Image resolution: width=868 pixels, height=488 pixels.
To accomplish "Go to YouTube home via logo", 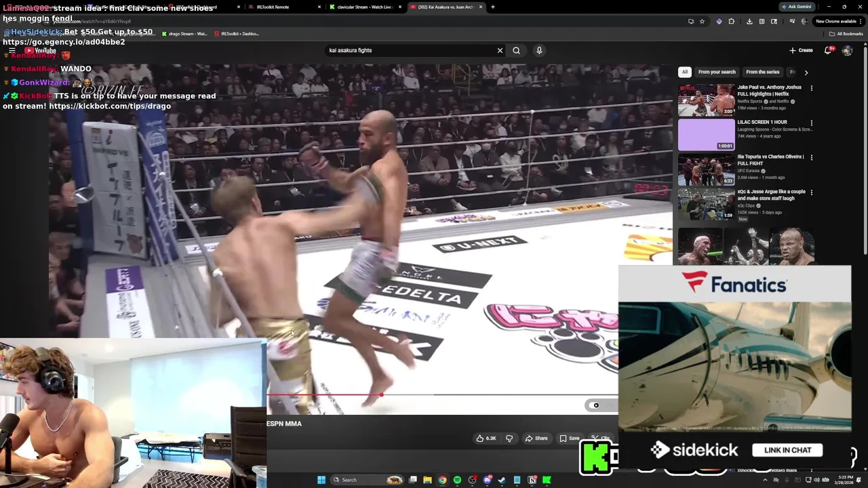I will pos(41,50).
